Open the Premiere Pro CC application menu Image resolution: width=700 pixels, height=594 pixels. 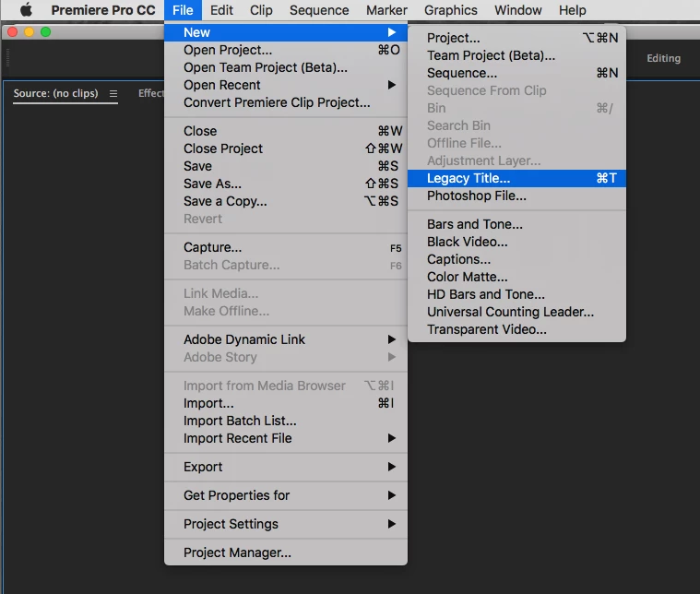(103, 10)
